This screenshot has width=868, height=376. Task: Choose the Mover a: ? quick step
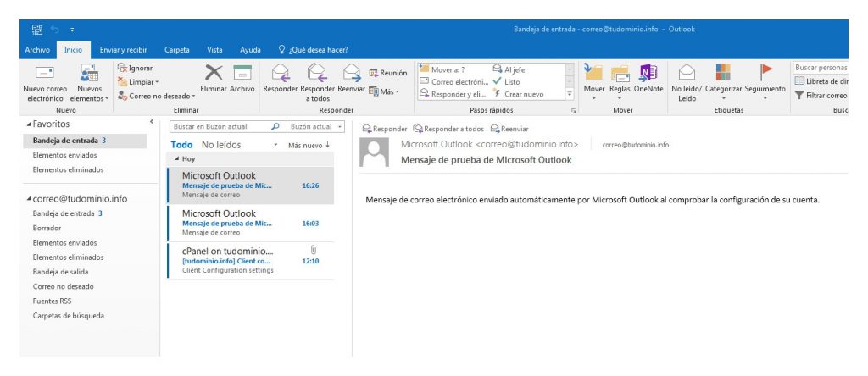tap(442, 69)
